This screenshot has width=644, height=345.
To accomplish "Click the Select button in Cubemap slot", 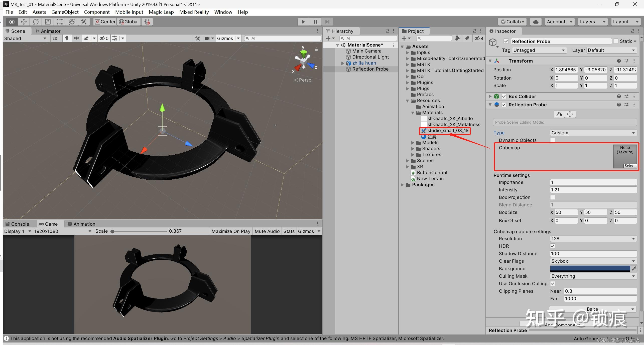I will tap(630, 166).
